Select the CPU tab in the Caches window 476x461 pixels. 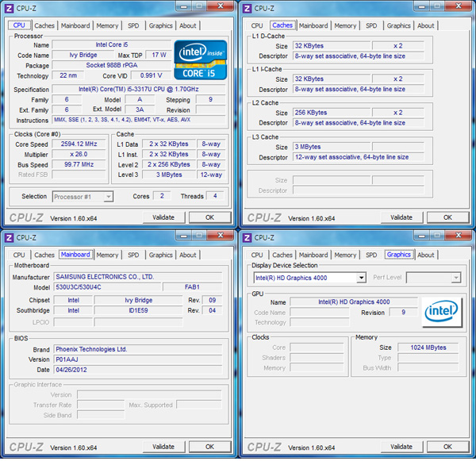coord(257,25)
